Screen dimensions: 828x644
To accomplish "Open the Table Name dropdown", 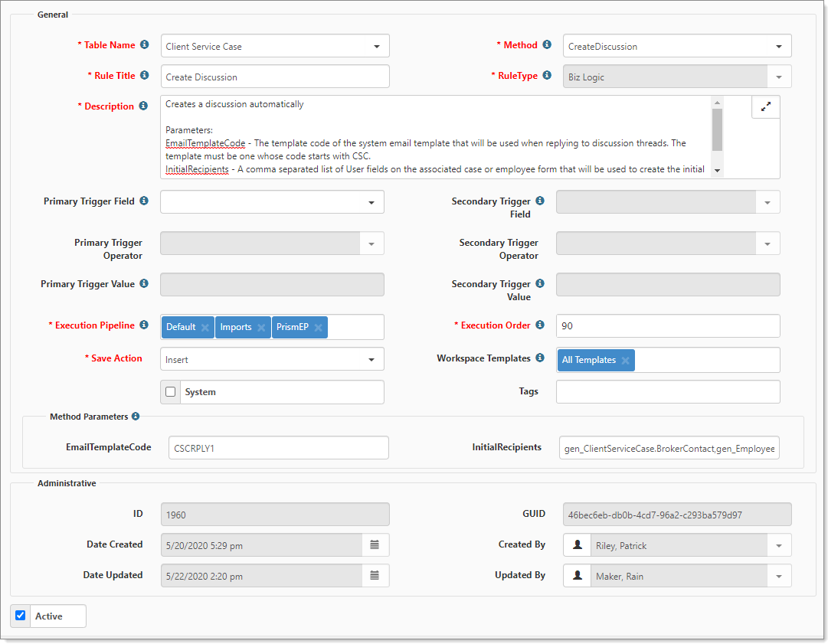I will point(376,47).
